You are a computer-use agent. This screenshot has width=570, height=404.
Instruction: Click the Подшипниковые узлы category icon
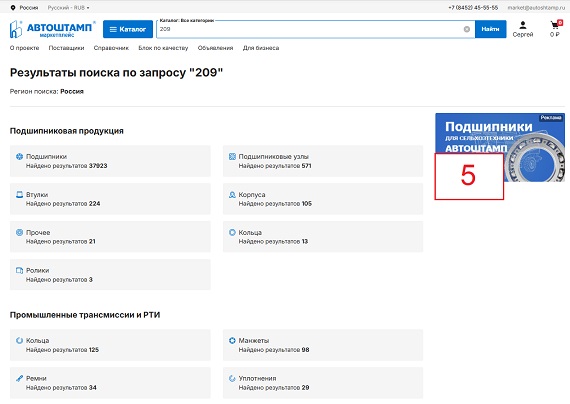pyautogui.click(x=232, y=157)
